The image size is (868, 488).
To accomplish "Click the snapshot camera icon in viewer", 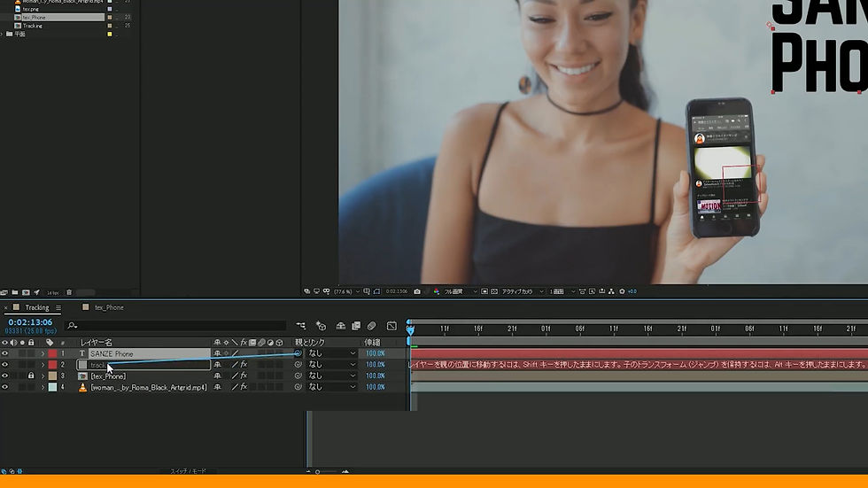I will point(417,291).
